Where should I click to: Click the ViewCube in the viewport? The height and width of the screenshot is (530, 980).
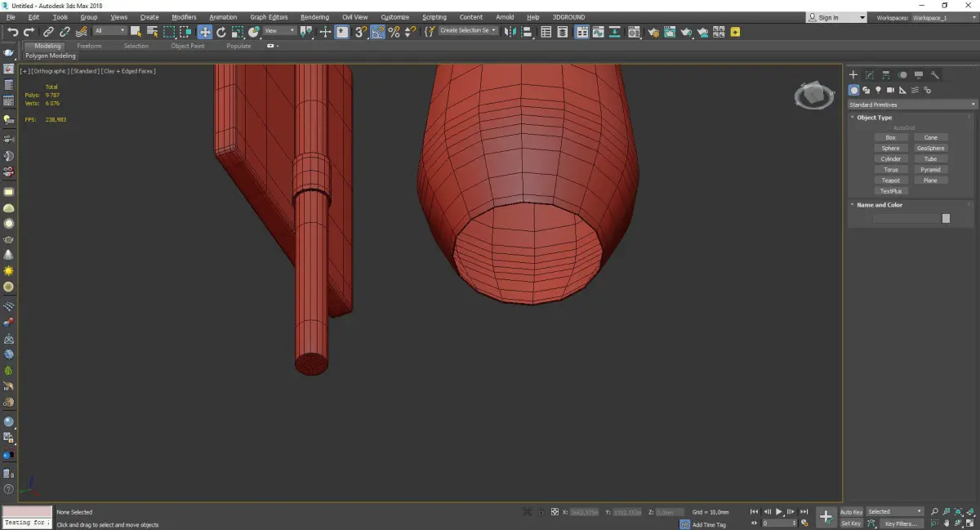[x=812, y=96]
